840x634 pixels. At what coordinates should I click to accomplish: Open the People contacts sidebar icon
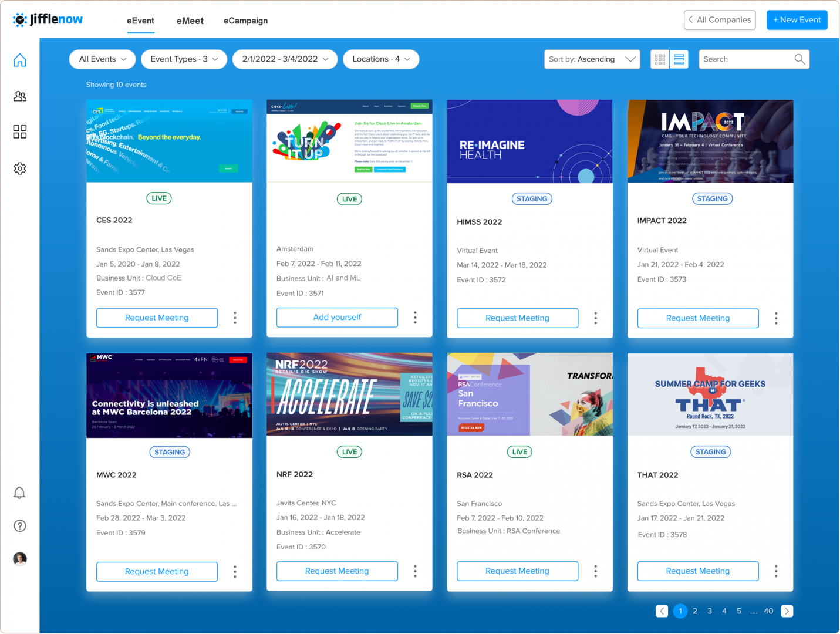tap(20, 96)
